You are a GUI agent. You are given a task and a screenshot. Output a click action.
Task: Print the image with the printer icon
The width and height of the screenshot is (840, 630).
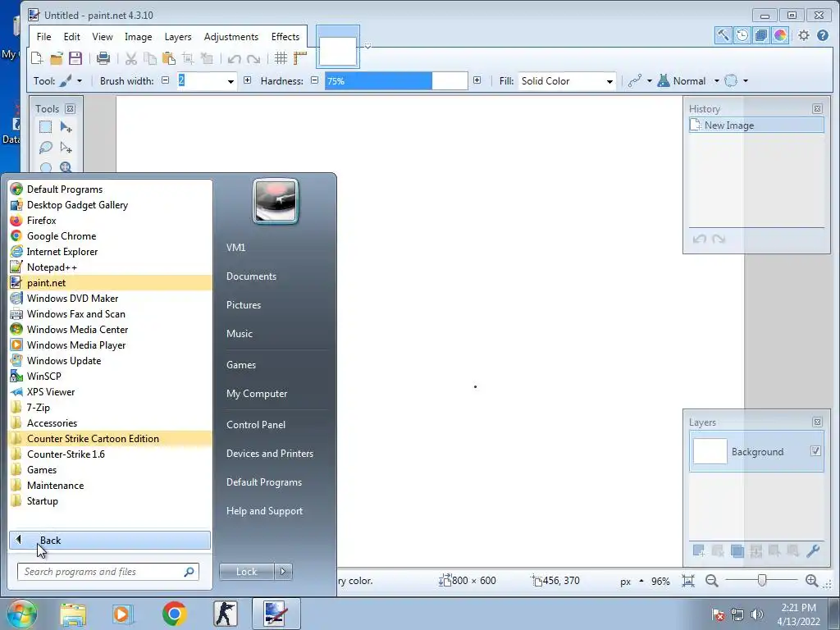click(103, 58)
